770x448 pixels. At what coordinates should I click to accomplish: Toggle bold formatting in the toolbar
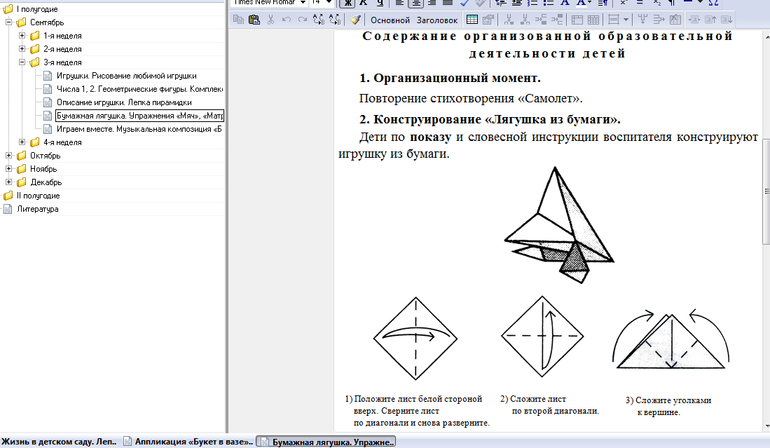[348, 3]
